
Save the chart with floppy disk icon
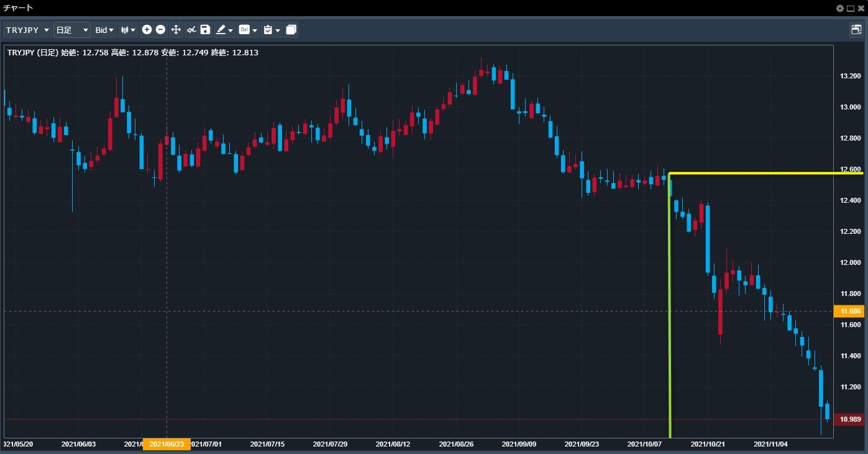point(205,30)
